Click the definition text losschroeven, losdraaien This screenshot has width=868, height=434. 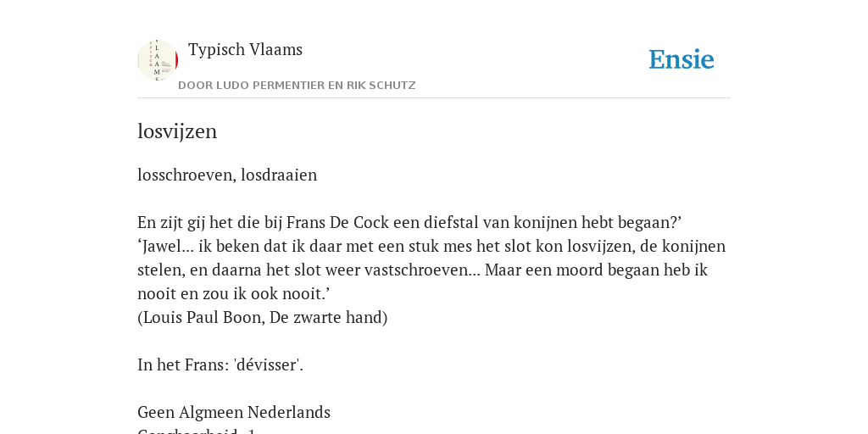coord(227,175)
